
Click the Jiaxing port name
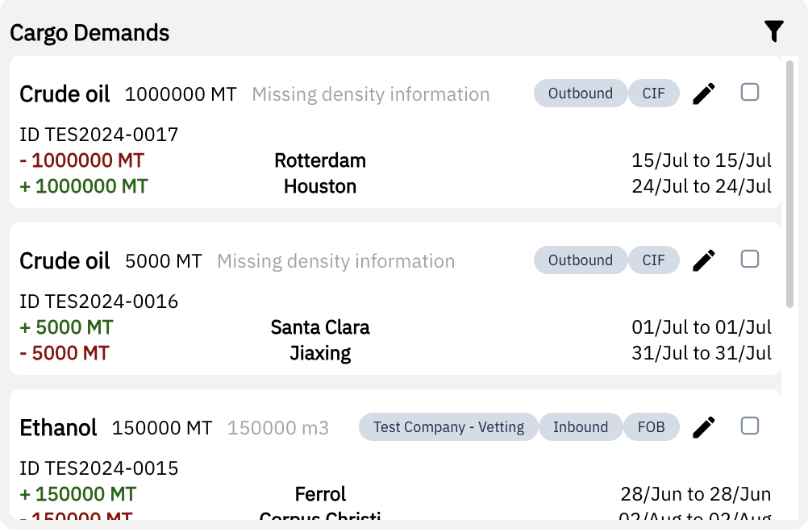tap(320, 353)
